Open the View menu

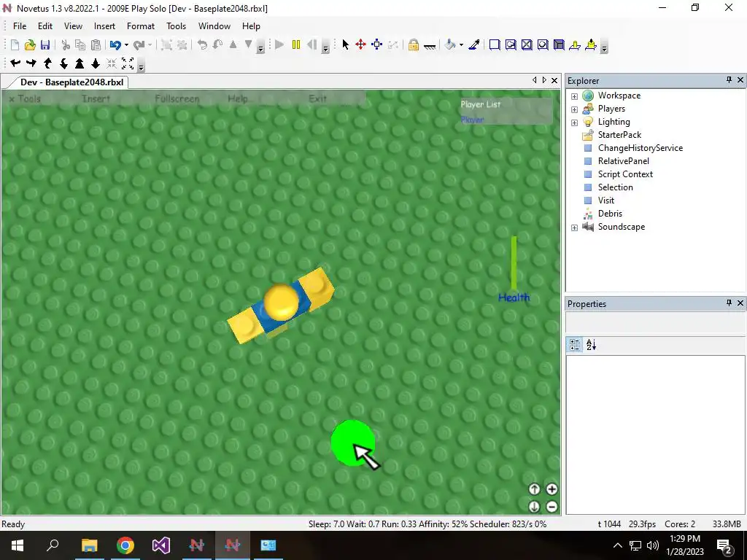pos(73,26)
